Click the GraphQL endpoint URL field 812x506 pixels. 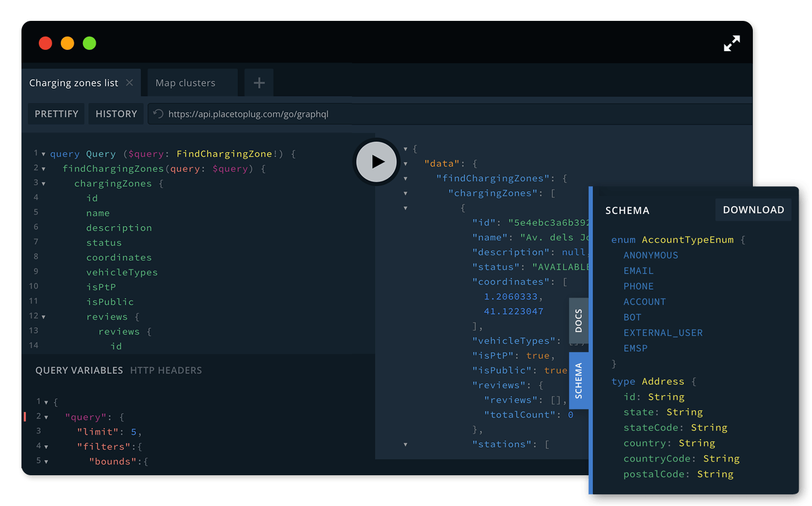click(451, 114)
